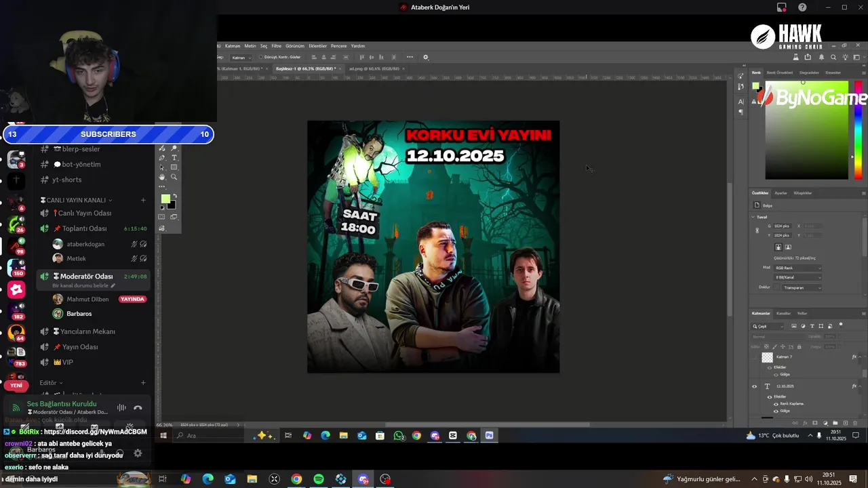Disconnect Discord voice call icon
The height and width of the screenshot is (488, 868).
click(138, 407)
